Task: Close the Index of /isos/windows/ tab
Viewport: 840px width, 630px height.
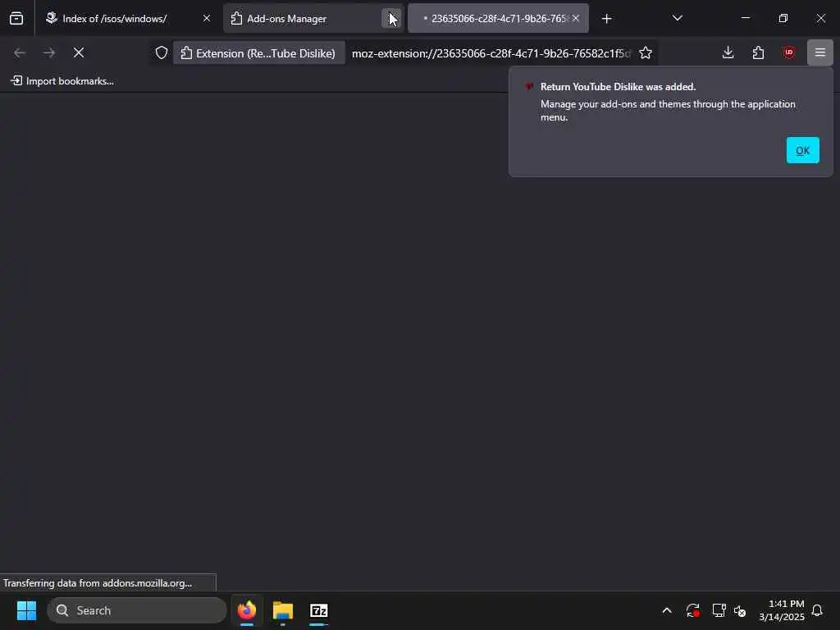Action: pos(206,19)
